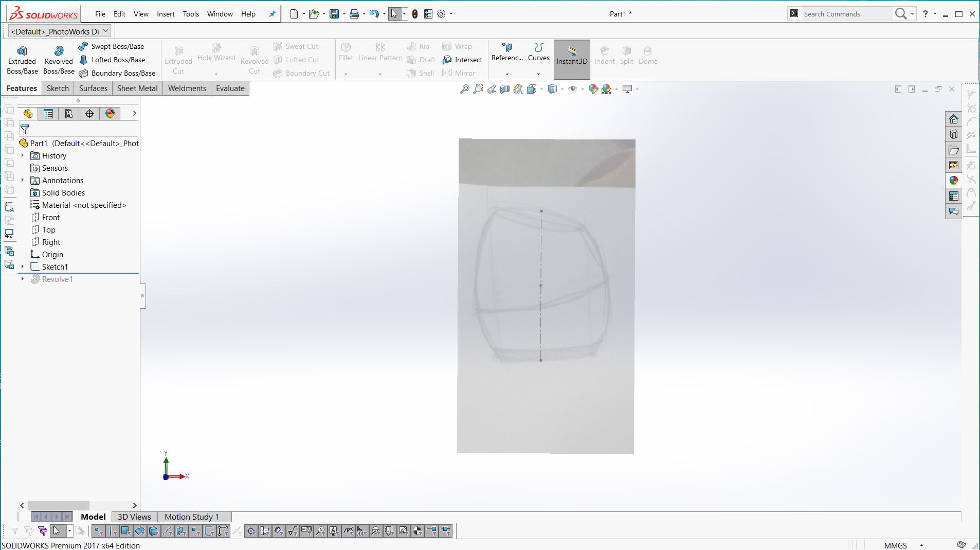Print the document
The width and height of the screenshot is (980, 550).
point(354,14)
